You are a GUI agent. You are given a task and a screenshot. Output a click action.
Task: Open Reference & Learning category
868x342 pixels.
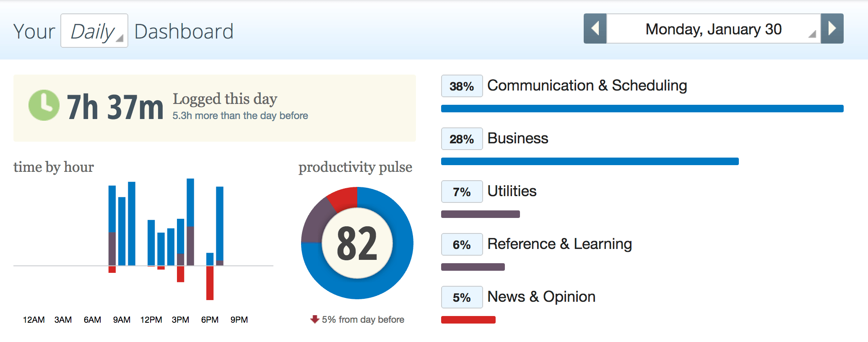559,244
